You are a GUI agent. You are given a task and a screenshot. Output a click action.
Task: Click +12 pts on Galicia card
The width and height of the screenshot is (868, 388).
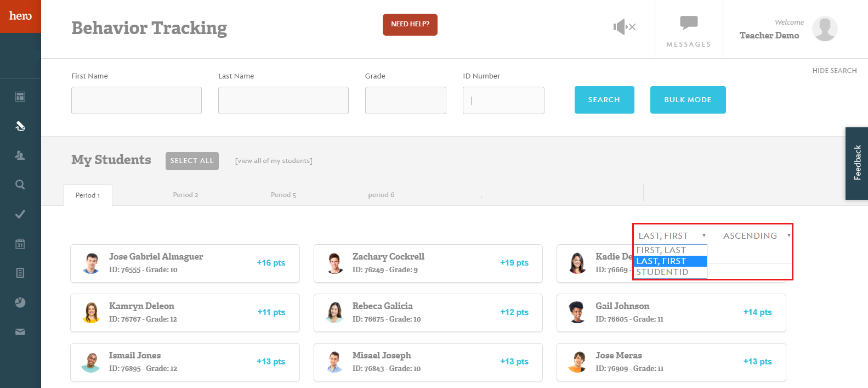(514, 312)
